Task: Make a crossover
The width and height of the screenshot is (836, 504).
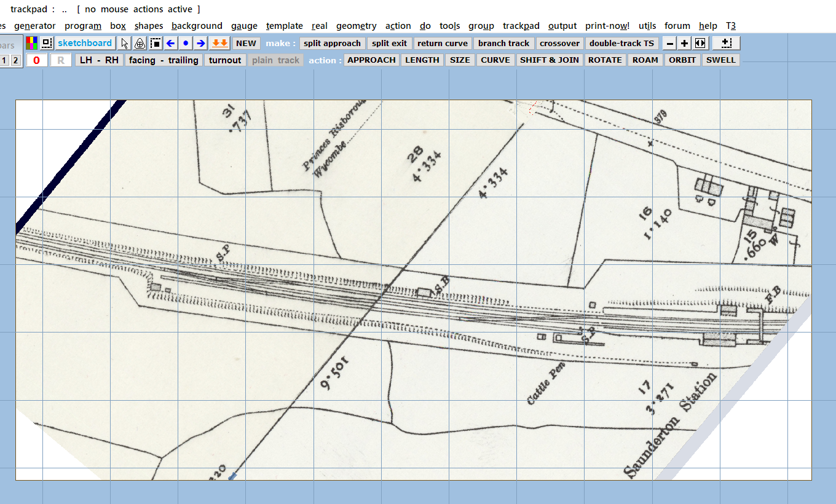Action: coord(559,43)
